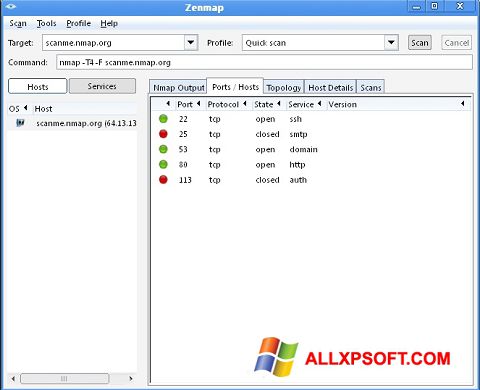The height and width of the screenshot is (390, 480).
Task: Open the Scans tab
Action: pos(371,87)
